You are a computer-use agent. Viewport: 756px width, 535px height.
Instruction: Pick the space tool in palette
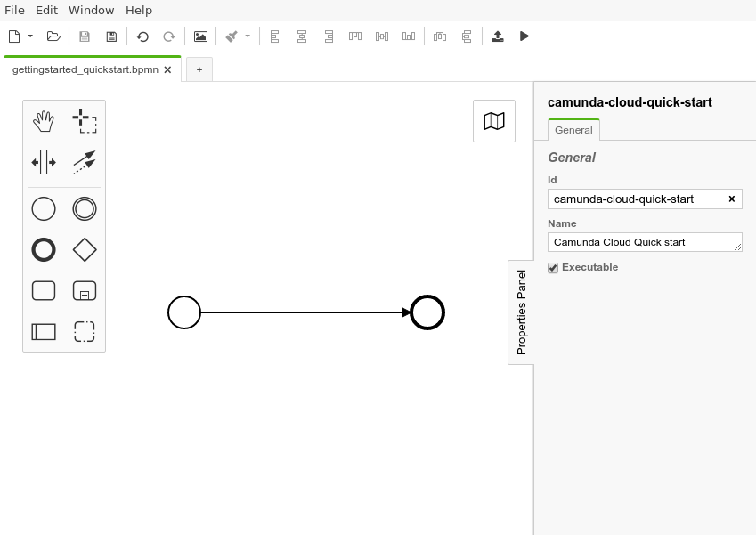pyautogui.click(x=44, y=162)
